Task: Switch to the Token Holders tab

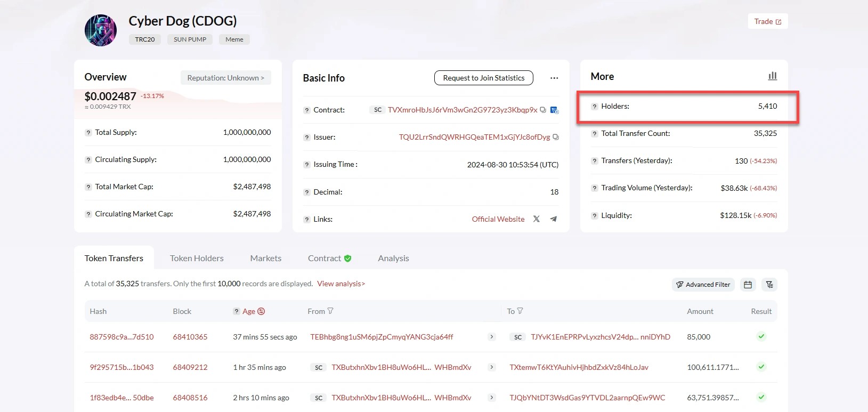Action: pyautogui.click(x=197, y=258)
